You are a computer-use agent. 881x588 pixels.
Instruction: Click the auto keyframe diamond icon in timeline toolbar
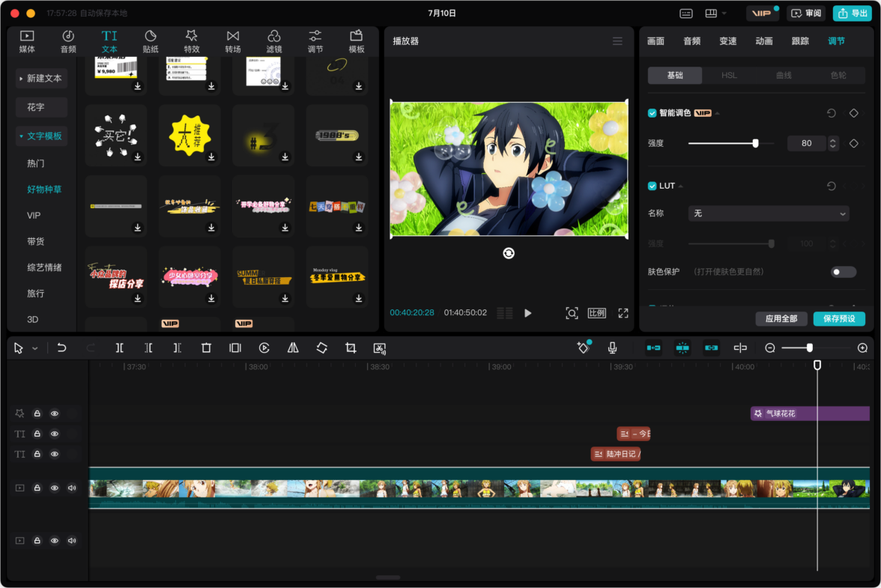click(583, 348)
